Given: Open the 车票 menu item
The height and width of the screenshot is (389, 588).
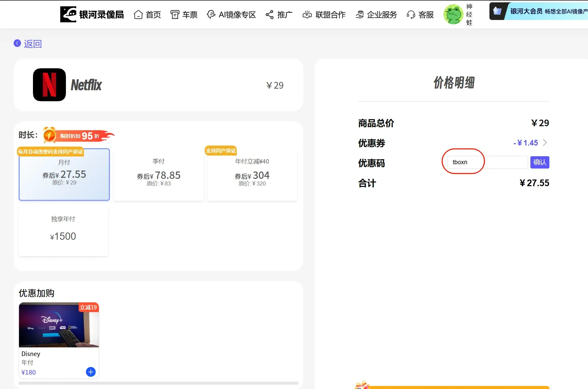Looking at the screenshot, I should click(x=184, y=15).
